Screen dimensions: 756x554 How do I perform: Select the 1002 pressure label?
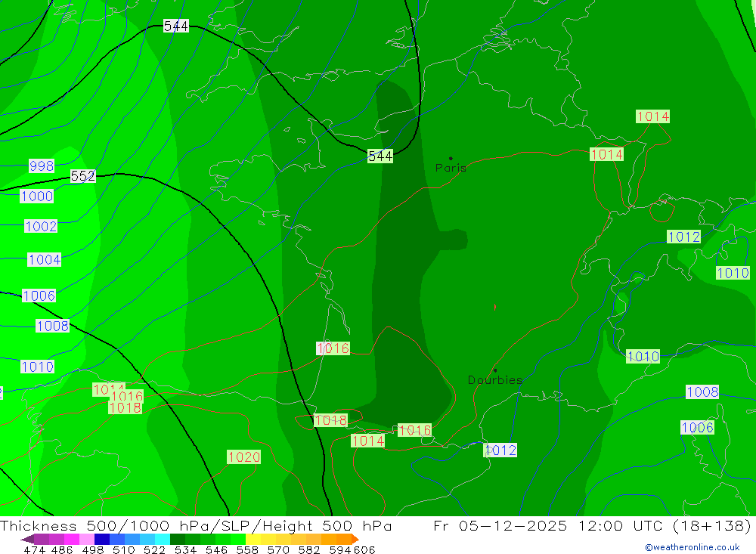coord(41,226)
